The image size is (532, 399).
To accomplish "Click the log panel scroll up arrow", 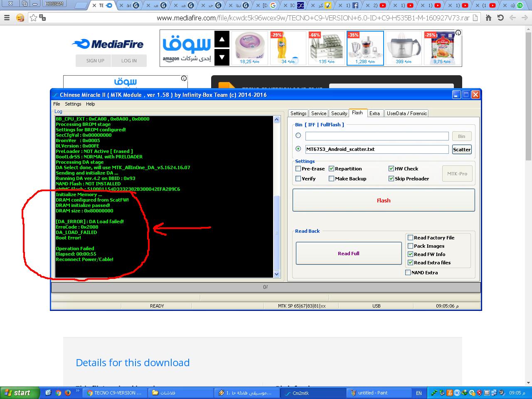I will point(277,120).
